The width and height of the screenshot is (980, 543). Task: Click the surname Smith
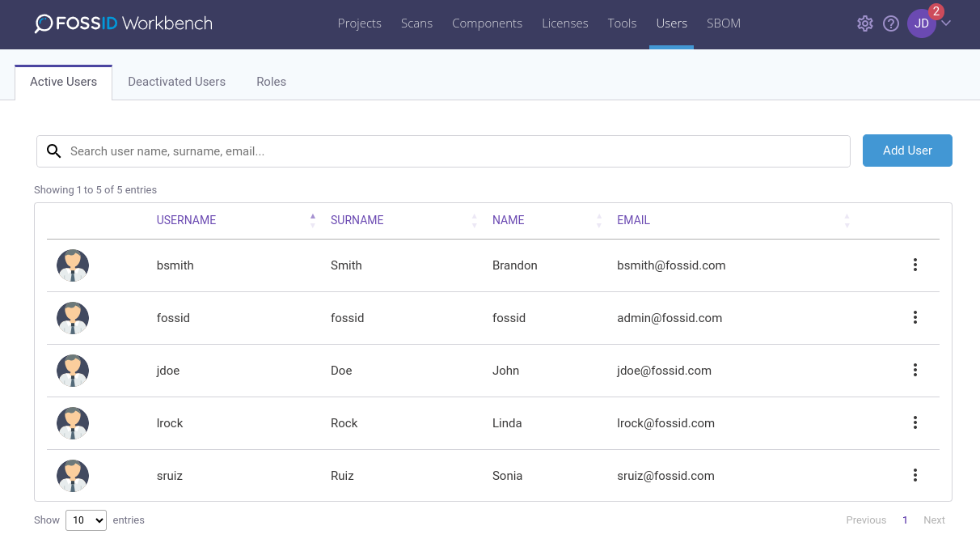(x=346, y=265)
